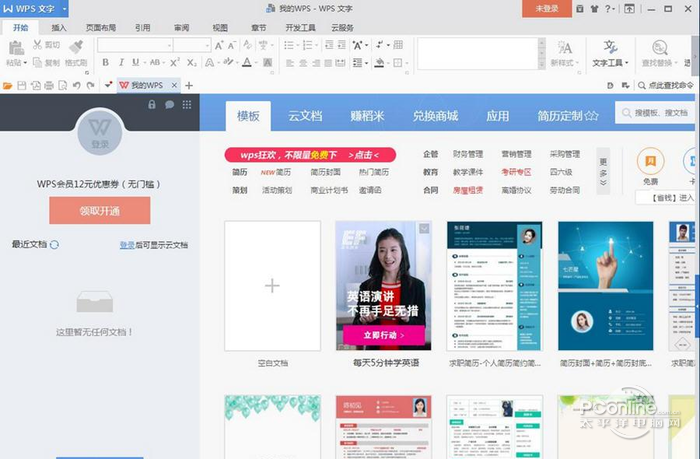This screenshot has height=459, width=700.
Task: Click the Paste (粘贴) clipboard icon
Action: (x=16, y=48)
